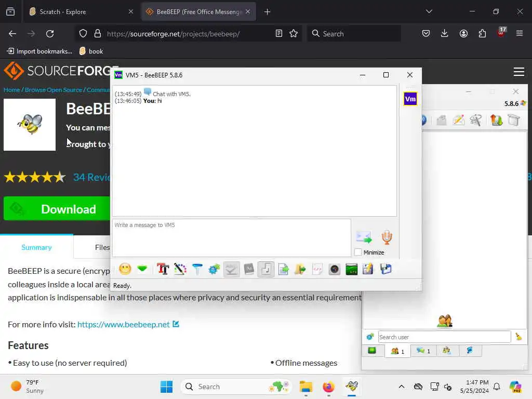The image size is (532, 399).
Task: Open the font color pencil tool
Action: (180, 269)
